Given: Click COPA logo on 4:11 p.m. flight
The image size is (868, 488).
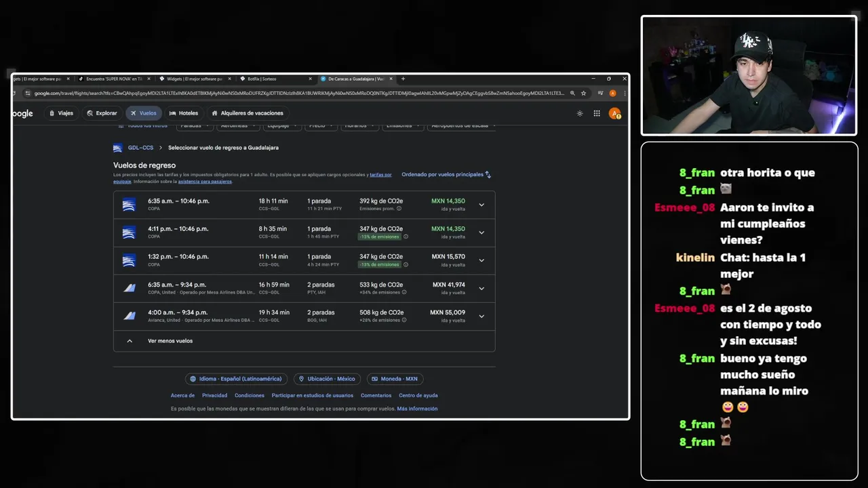Looking at the screenshot, I should 129,232.
